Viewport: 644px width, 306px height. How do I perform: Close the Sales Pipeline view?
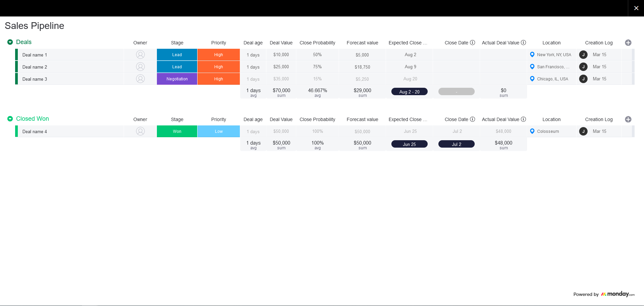pos(636,8)
